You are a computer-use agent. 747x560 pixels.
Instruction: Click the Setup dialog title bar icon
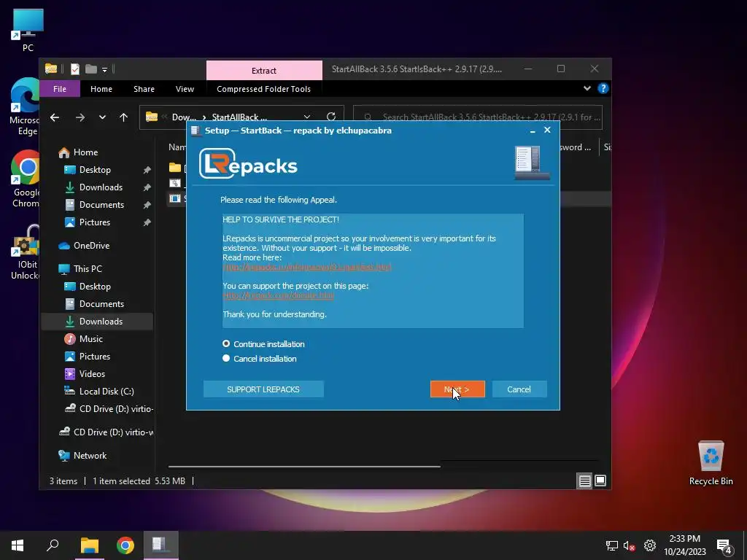point(196,131)
